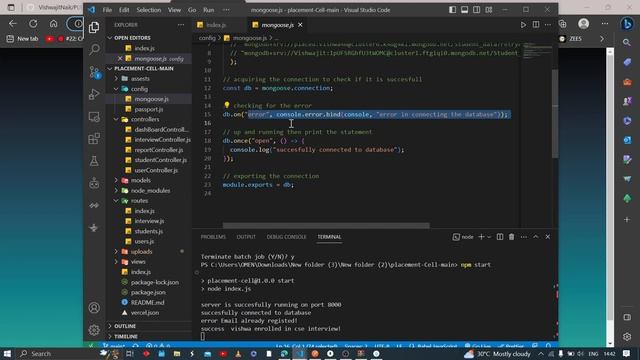Image resolution: width=640 pixels, height=360 pixels.
Task: Maximize the terminal panel with the chevron
Action: [x=536, y=237]
